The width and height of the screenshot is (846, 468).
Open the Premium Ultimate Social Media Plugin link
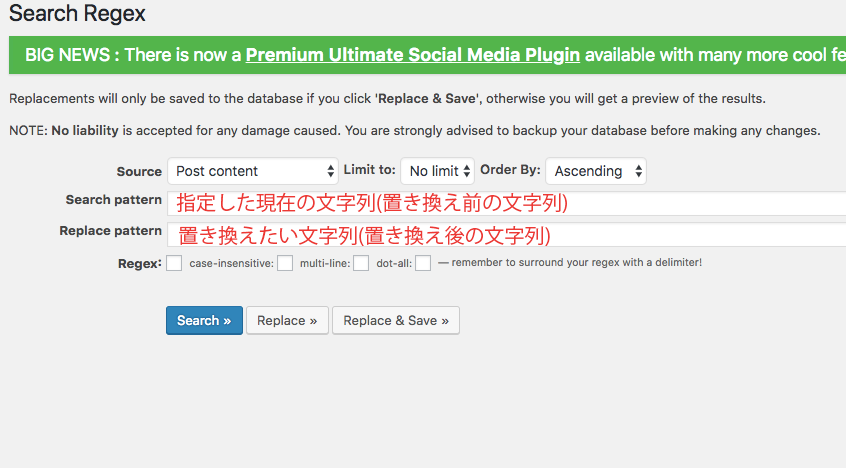[413, 55]
